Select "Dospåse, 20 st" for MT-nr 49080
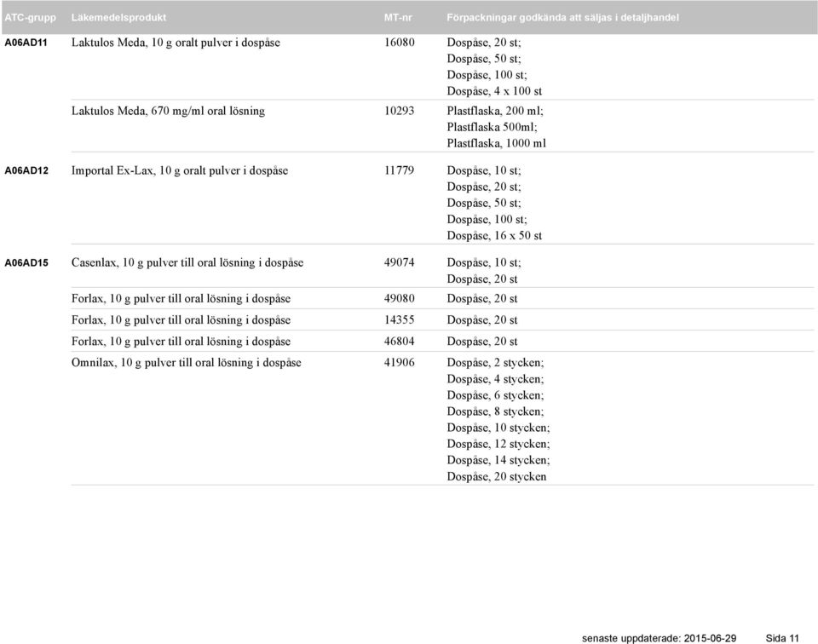The width and height of the screenshot is (818, 644). pos(482,299)
